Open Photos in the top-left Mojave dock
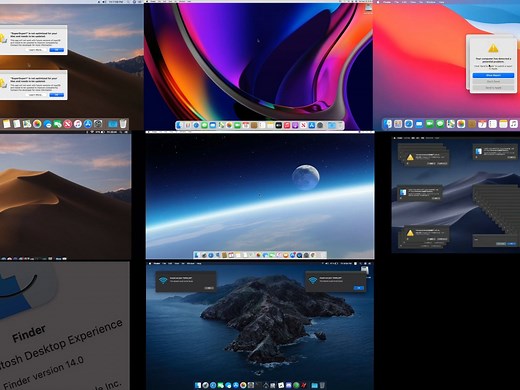Viewport: 520px width, 390px height. [x=37, y=124]
